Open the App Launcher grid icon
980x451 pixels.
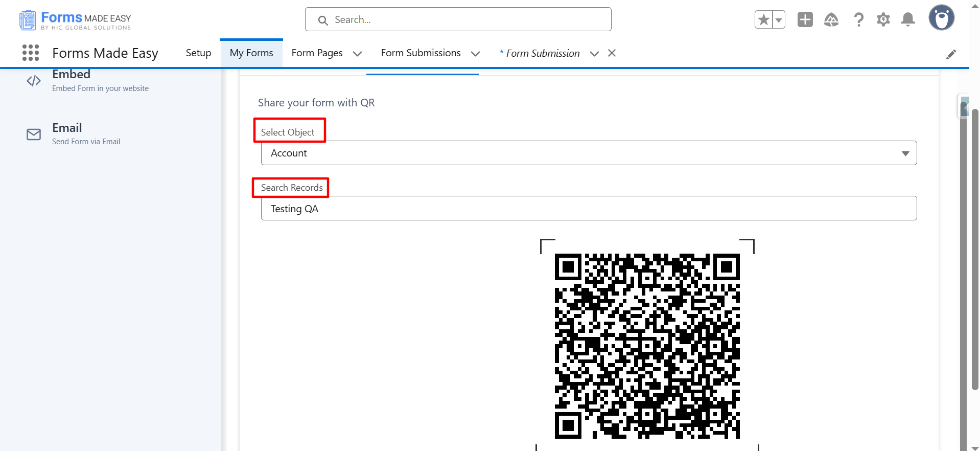(31, 53)
